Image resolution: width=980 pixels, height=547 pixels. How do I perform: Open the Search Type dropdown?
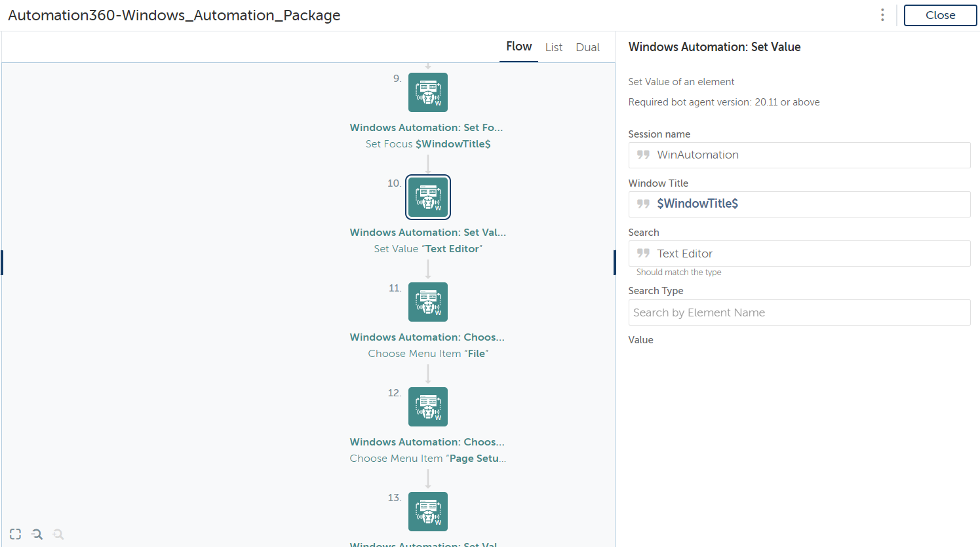(x=799, y=312)
